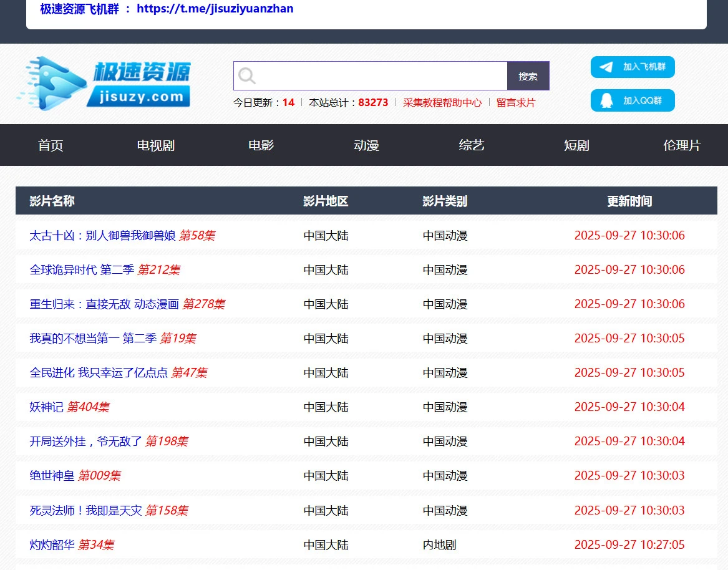
Task: Open the Telegram group URL link
Action: click(x=215, y=9)
